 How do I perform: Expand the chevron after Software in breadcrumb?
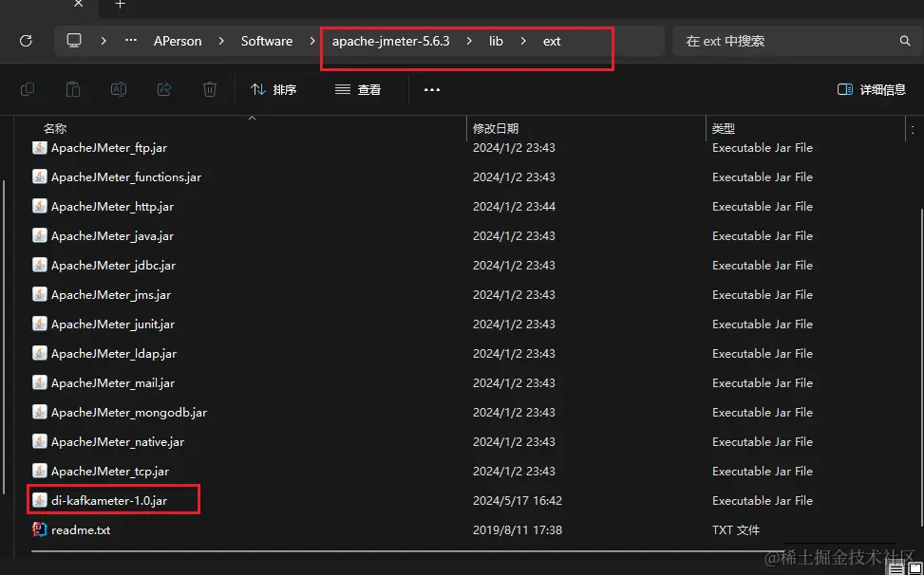(x=312, y=41)
